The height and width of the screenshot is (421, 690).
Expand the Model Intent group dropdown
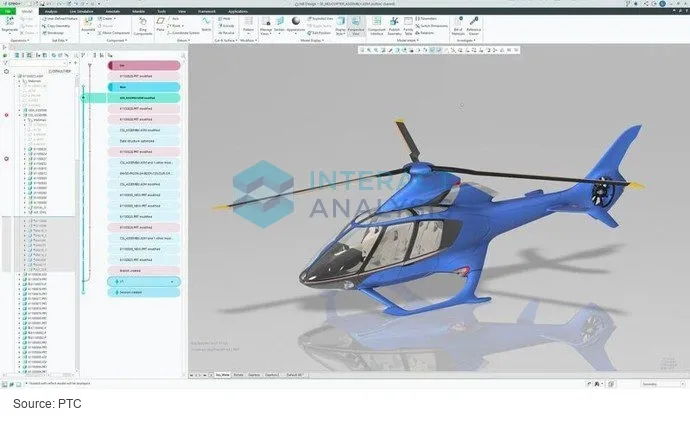coord(407,40)
